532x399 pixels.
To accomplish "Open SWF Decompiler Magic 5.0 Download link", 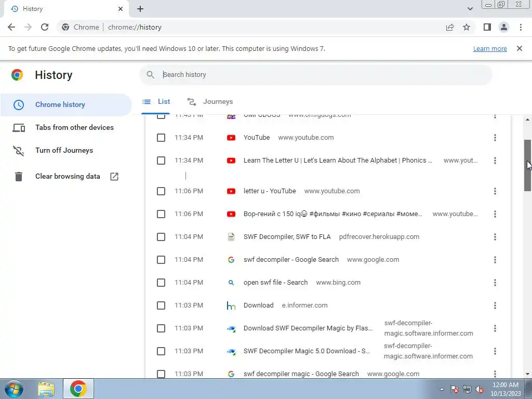I will (x=307, y=351).
